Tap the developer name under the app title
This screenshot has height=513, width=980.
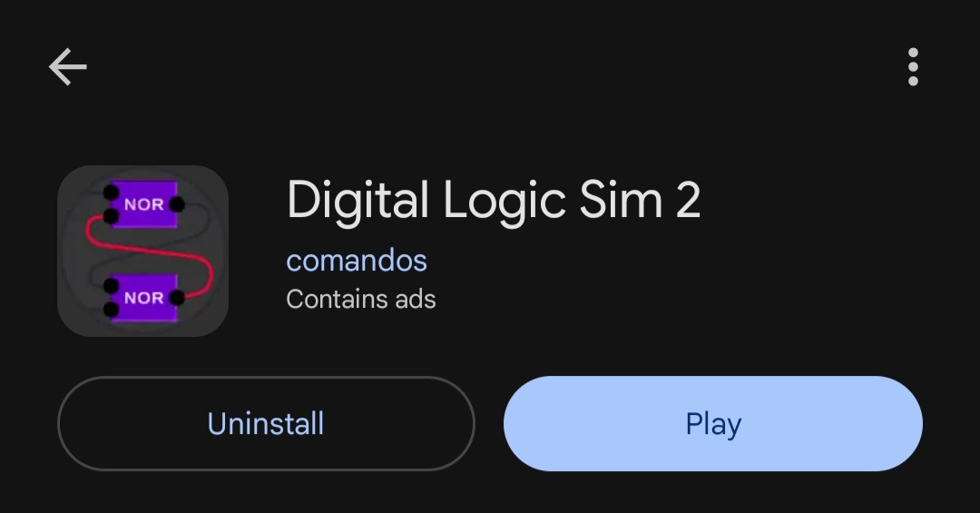[357, 261]
